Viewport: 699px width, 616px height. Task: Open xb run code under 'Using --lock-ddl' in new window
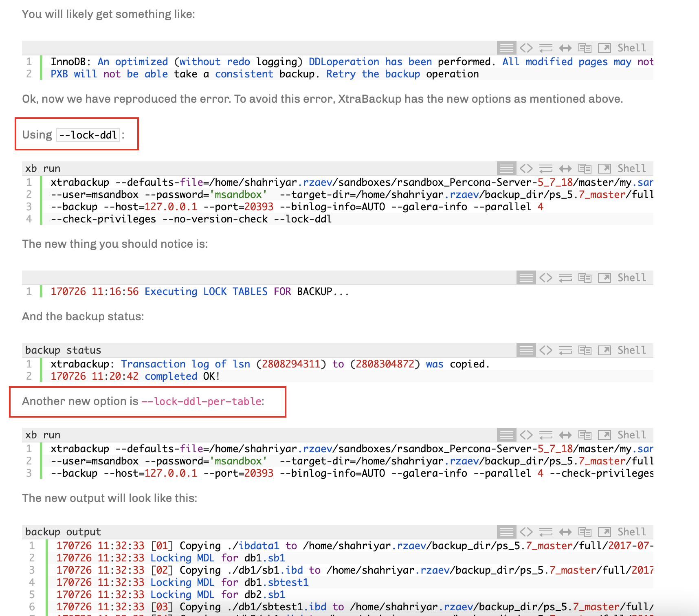604,169
